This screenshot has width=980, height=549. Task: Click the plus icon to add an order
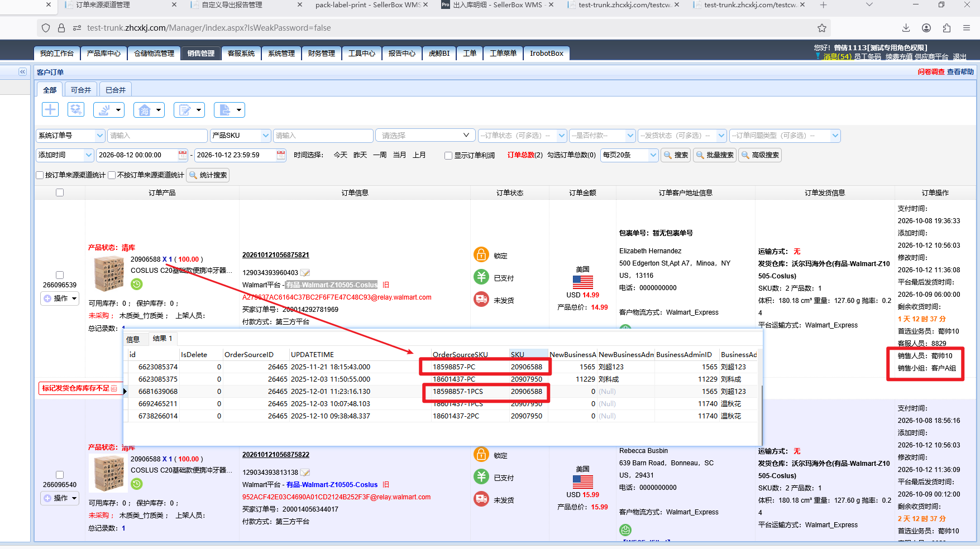click(50, 109)
